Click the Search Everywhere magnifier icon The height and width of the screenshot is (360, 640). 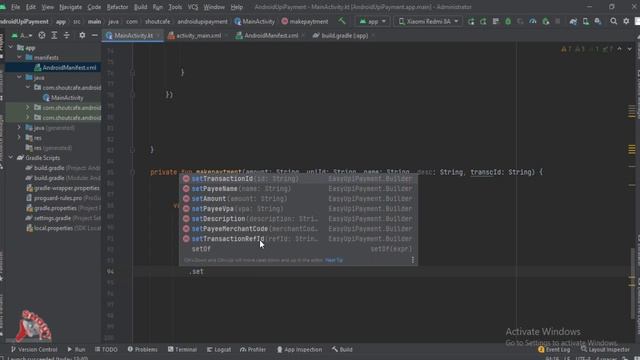[613, 21]
